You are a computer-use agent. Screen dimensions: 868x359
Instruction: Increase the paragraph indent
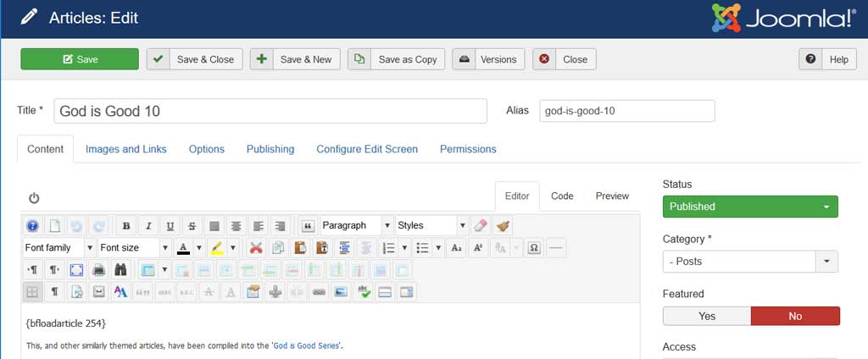pyautogui.click(x=344, y=248)
